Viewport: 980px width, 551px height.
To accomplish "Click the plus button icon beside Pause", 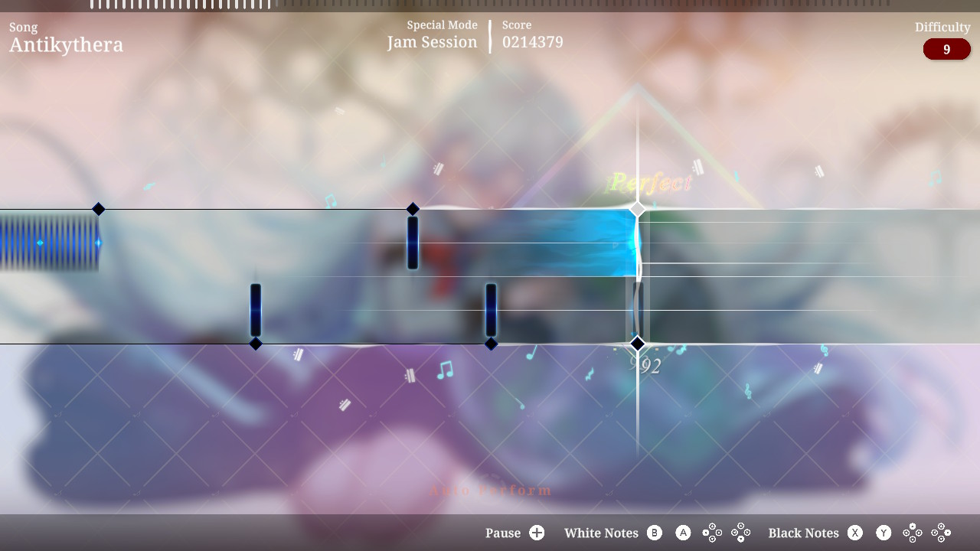I will (537, 533).
